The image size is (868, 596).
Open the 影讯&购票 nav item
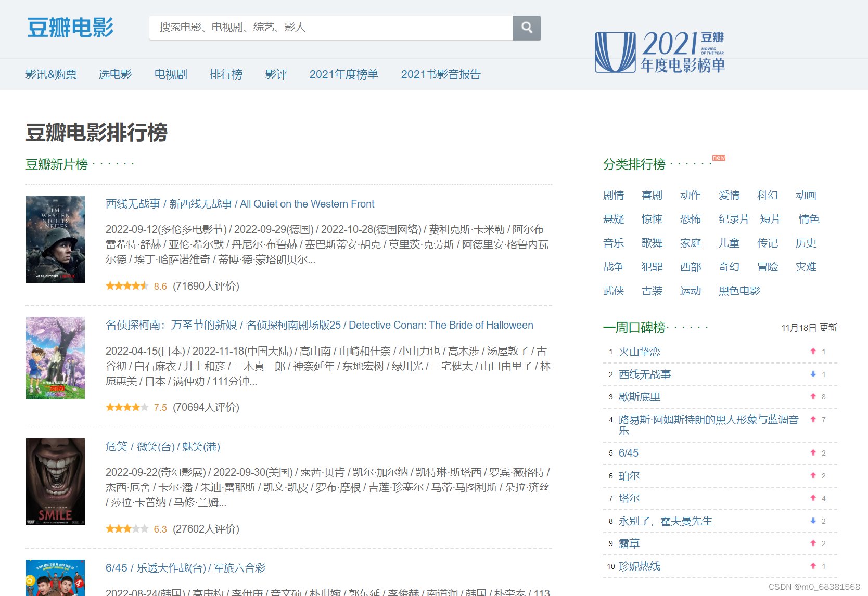coord(51,74)
